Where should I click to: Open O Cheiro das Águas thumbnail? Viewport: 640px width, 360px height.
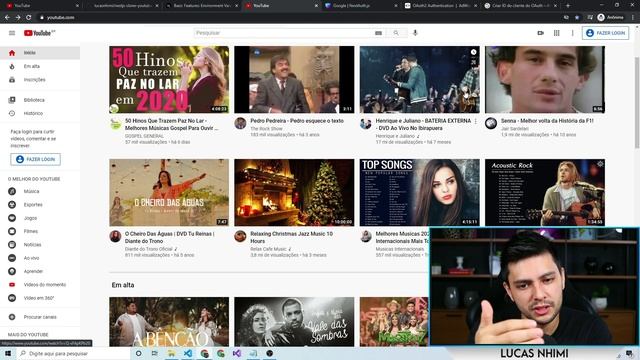pos(169,193)
